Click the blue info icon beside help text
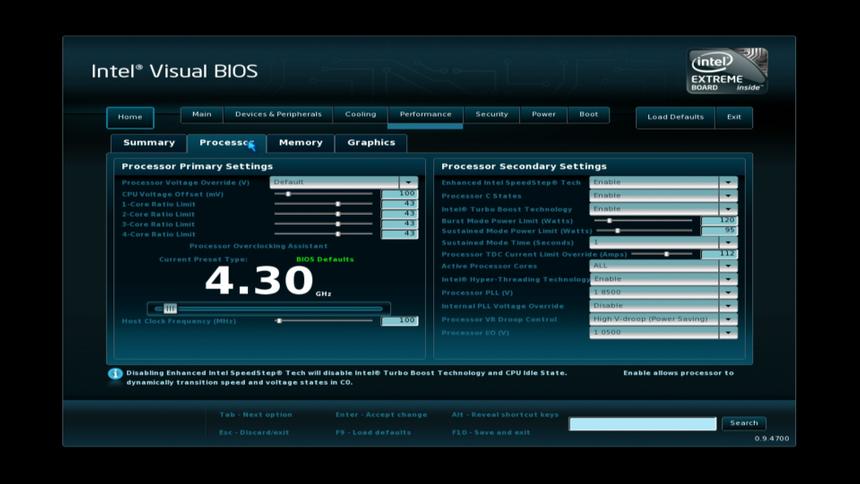Viewport: 860px width, 484px height. pos(115,374)
